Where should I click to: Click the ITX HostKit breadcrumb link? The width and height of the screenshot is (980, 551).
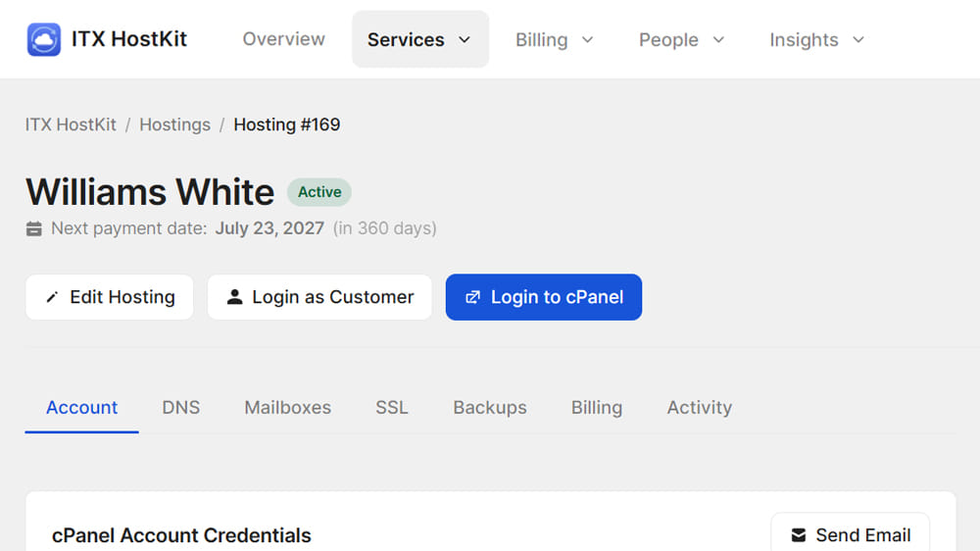click(x=71, y=125)
